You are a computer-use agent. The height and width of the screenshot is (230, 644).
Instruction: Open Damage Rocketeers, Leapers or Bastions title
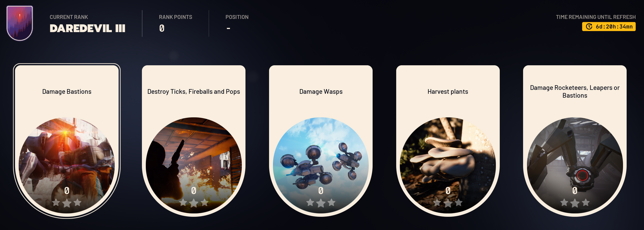click(x=575, y=92)
